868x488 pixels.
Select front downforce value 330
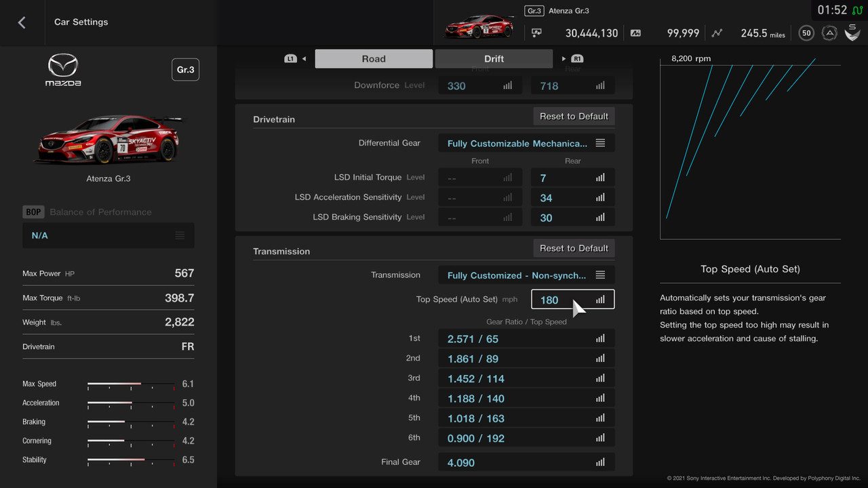click(480, 86)
